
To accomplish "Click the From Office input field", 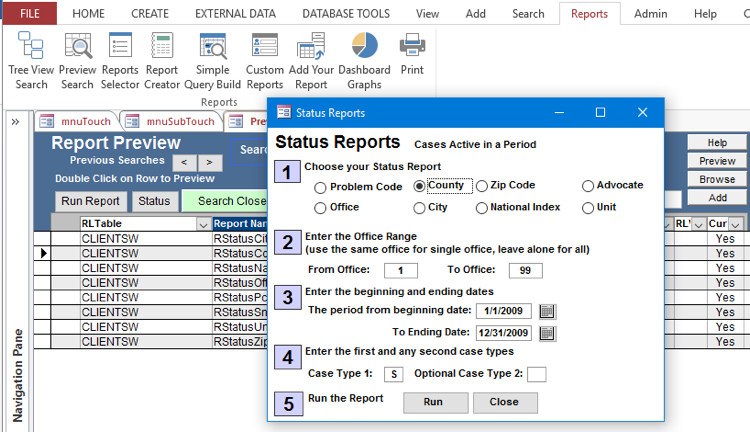I will (400, 271).
